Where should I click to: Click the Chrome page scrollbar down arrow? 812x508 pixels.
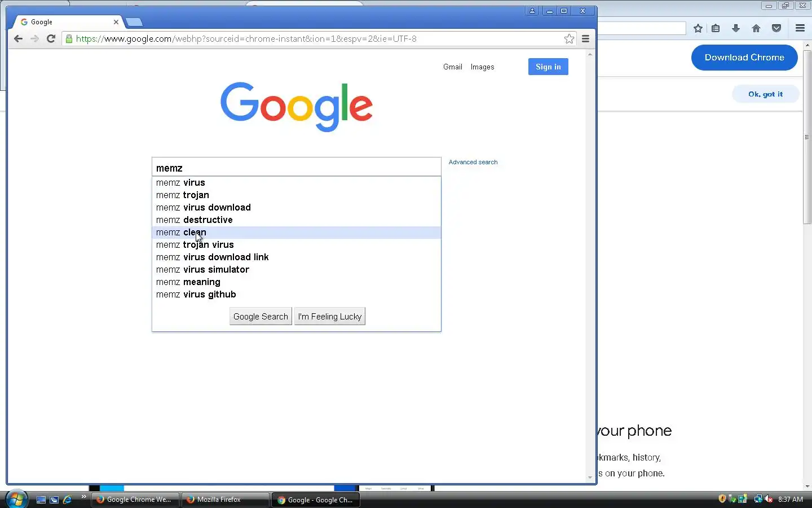590,478
